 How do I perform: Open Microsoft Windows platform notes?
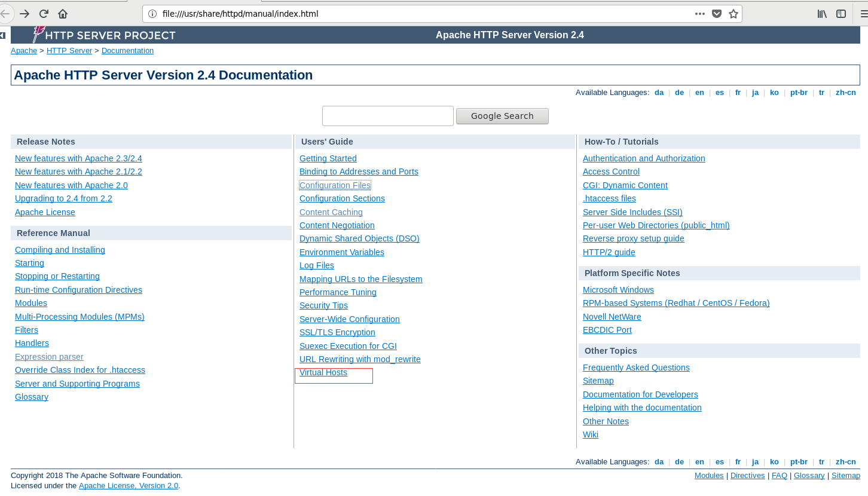[x=618, y=290]
